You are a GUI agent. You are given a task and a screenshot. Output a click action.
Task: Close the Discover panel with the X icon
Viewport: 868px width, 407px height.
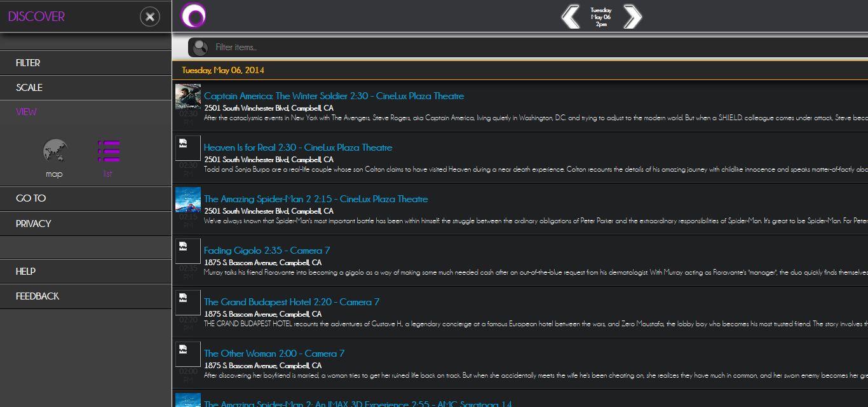pyautogui.click(x=150, y=17)
